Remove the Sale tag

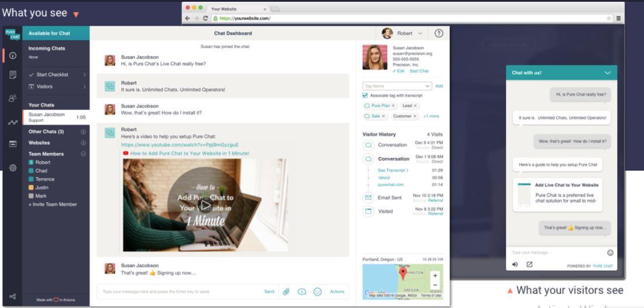[383, 116]
